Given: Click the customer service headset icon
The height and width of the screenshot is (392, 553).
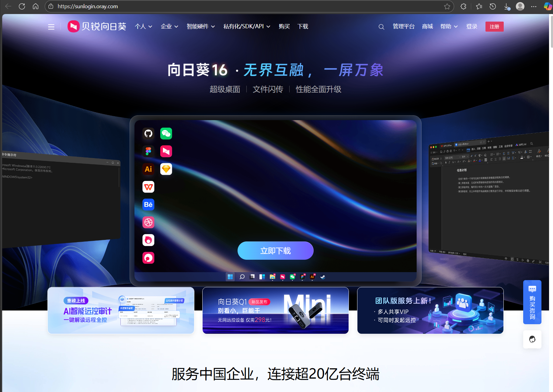Looking at the screenshot, I should click(x=532, y=339).
